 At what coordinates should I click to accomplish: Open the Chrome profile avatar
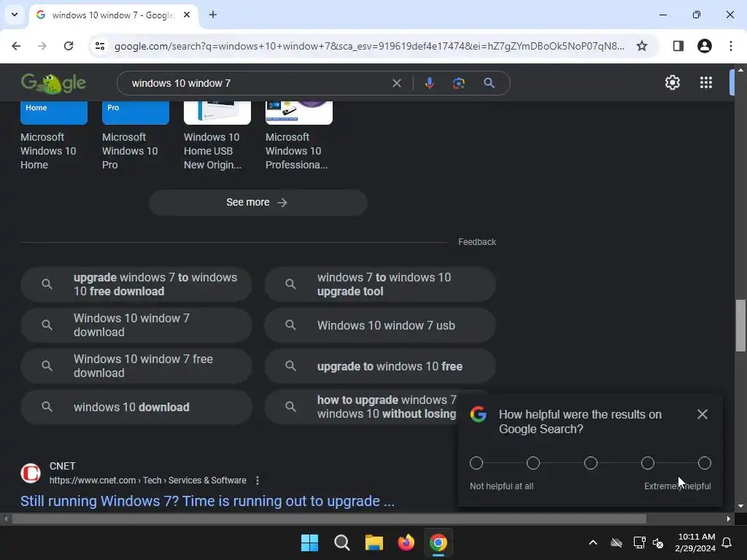coord(705,46)
